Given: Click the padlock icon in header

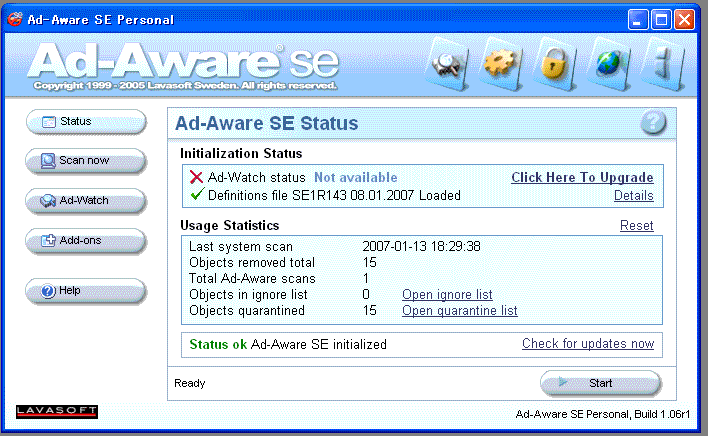Looking at the screenshot, I should pos(554,65).
